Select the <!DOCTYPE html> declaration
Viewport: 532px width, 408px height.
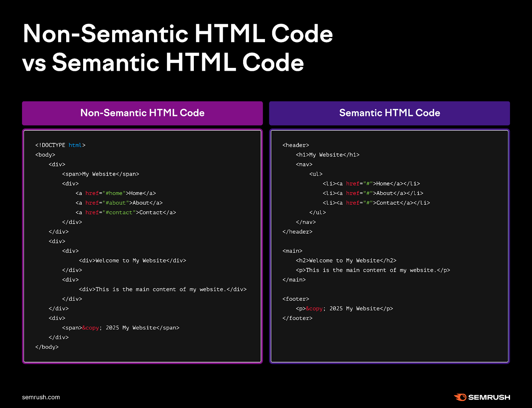(x=60, y=145)
